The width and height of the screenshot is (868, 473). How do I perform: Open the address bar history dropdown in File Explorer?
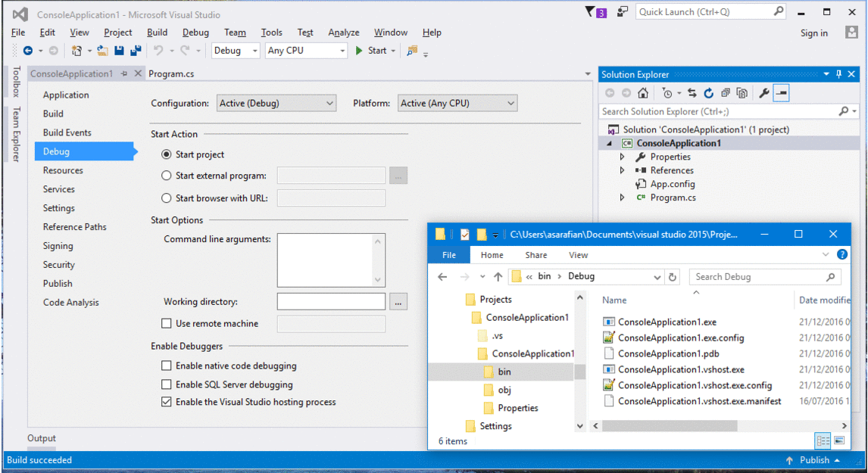point(657,277)
